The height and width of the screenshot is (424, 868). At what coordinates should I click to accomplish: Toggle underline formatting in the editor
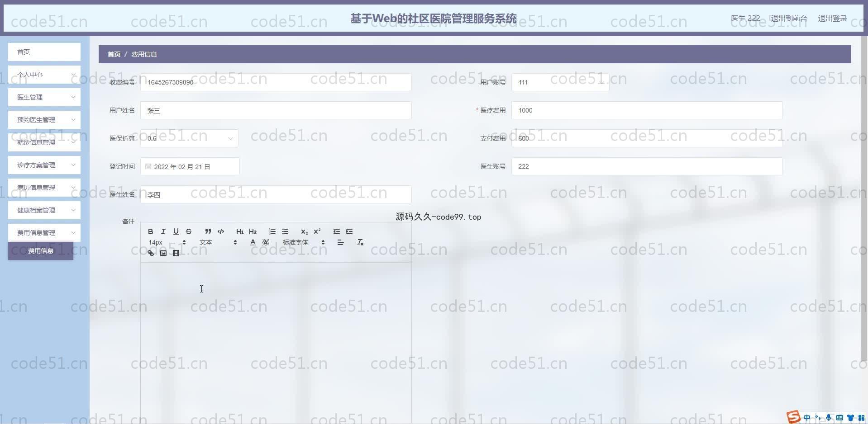[176, 231]
